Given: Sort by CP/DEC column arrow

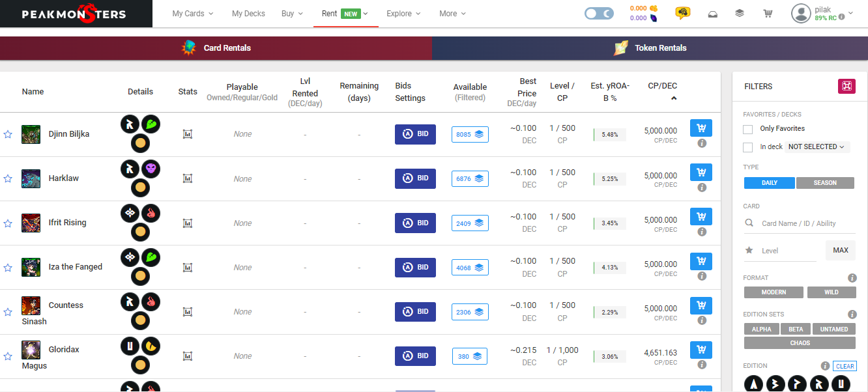Looking at the screenshot, I should [x=674, y=98].
